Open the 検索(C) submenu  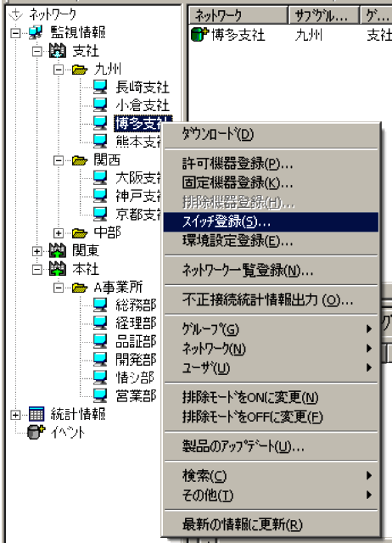pyautogui.click(x=271, y=476)
